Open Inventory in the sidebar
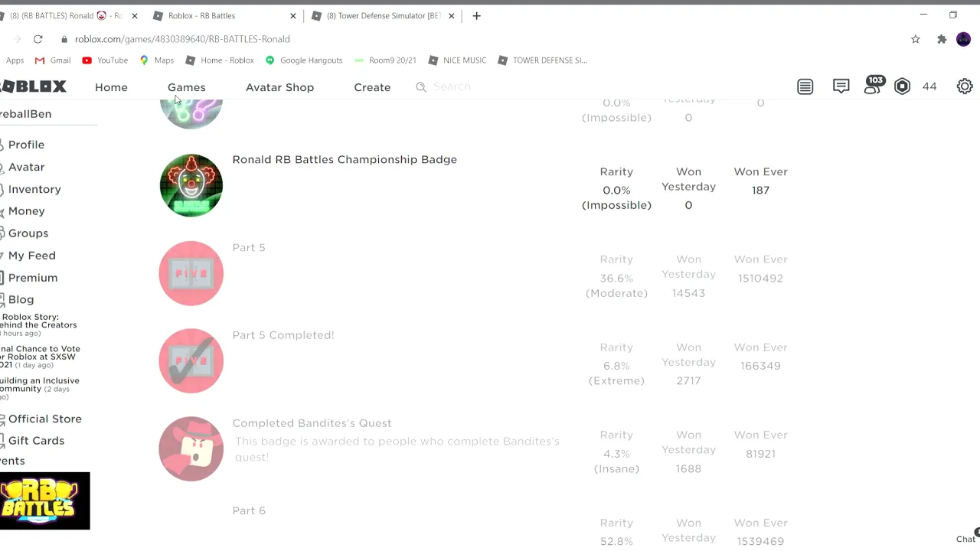980x551 pixels. click(34, 189)
